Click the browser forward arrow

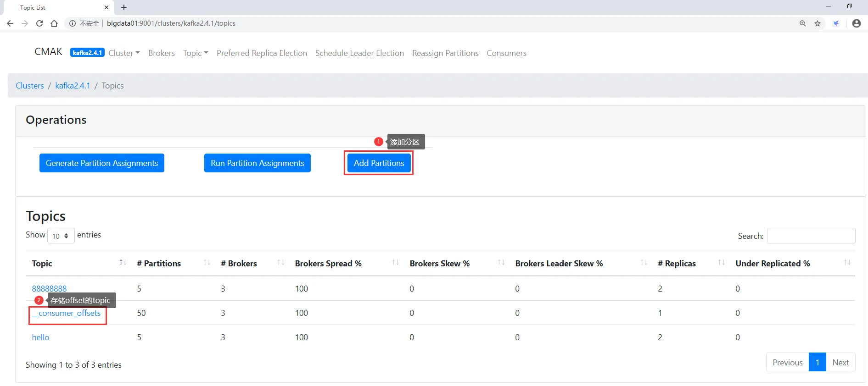point(25,23)
